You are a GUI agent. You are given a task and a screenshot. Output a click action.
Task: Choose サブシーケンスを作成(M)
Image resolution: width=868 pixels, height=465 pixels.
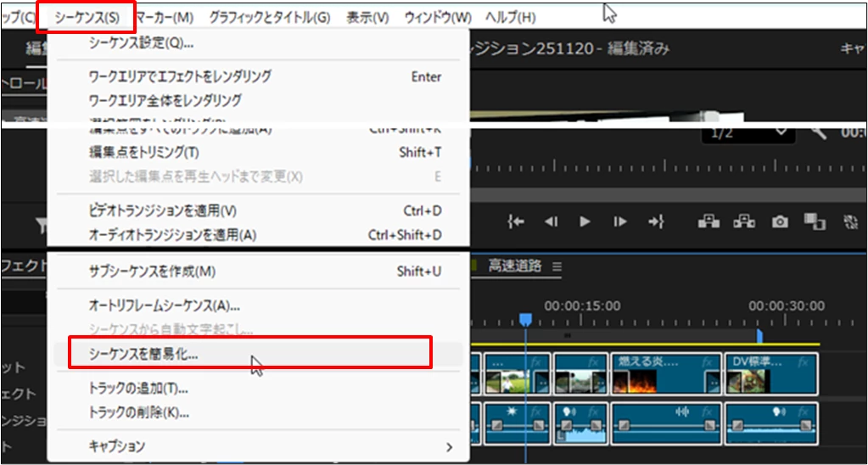coord(258,272)
